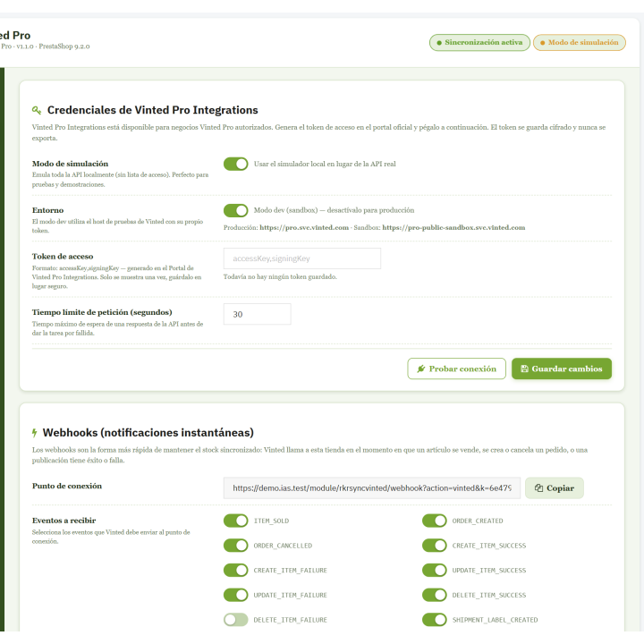Switch off UPDATE_ITEM_SUCCESS toggle
The image size is (644, 644).
(434, 570)
